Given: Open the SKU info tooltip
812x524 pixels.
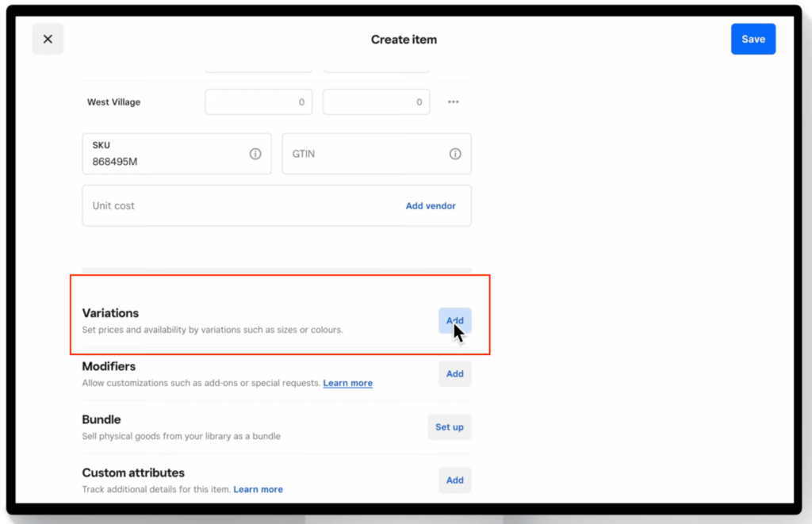Looking at the screenshot, I should click(255, 154).
